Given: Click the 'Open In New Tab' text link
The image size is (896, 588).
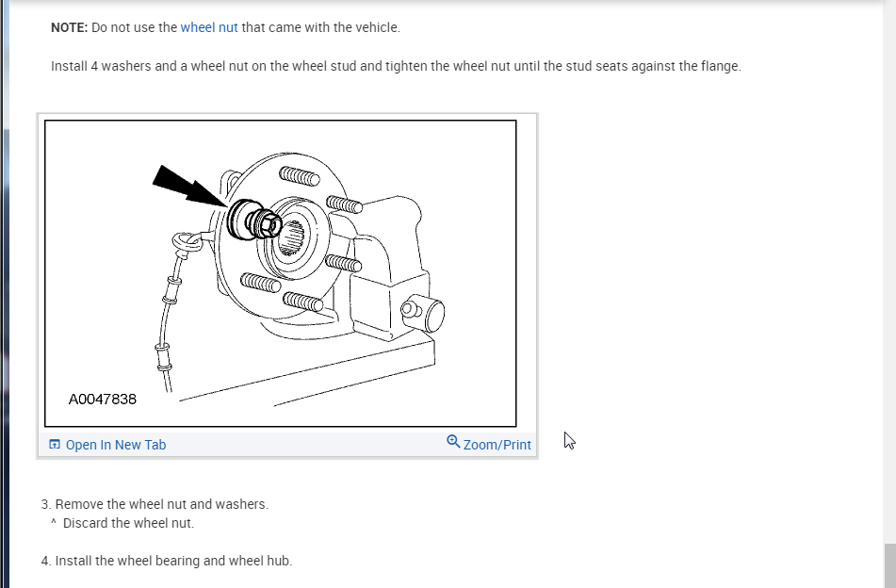Looking at the screenshot, I should [116, 445].
